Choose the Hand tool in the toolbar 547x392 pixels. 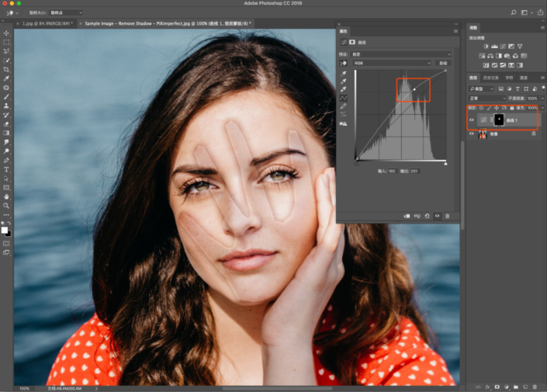point(6,196)
